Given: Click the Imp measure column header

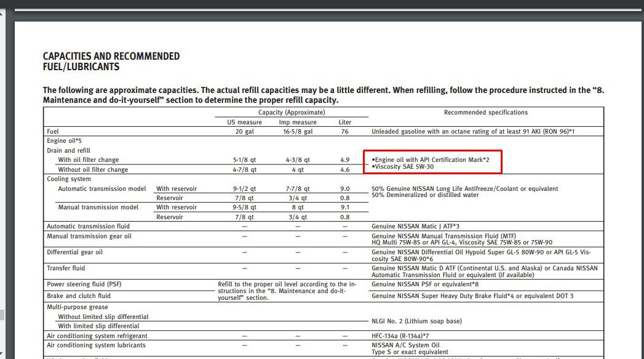Looking at the screenshot, I should click(297, 122).
